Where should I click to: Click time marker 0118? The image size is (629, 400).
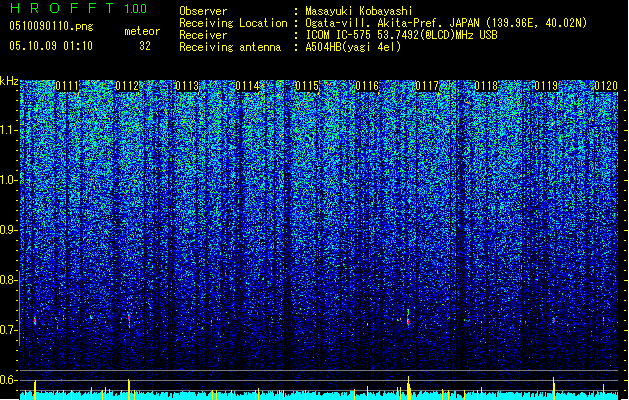(486, 86)
